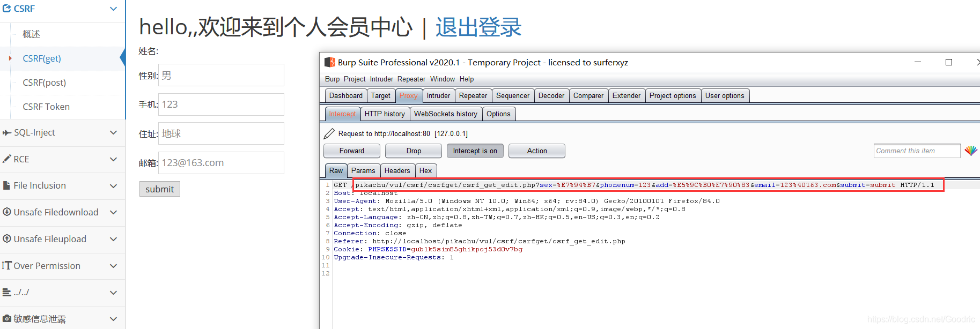Click the 邮箱 email input field
The width and height of the screenshot is (980, 329).
221,163
